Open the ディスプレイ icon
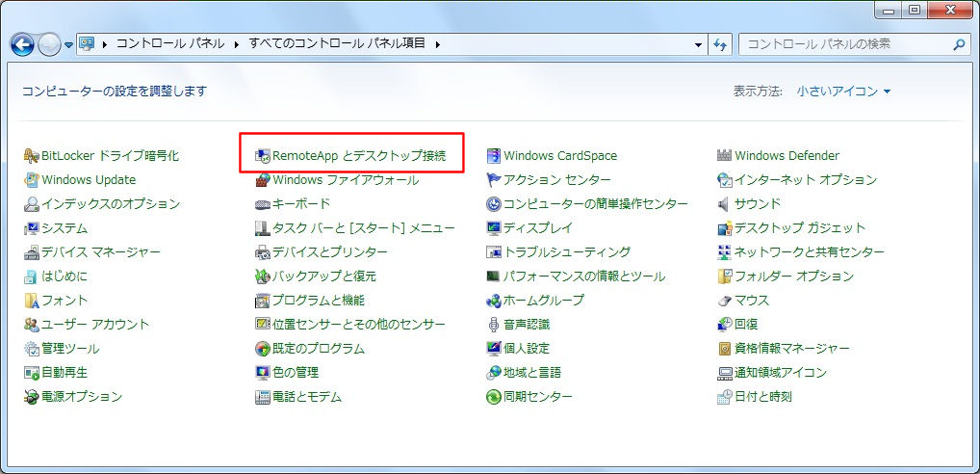 pyautogui.click(x=494, y=228)
